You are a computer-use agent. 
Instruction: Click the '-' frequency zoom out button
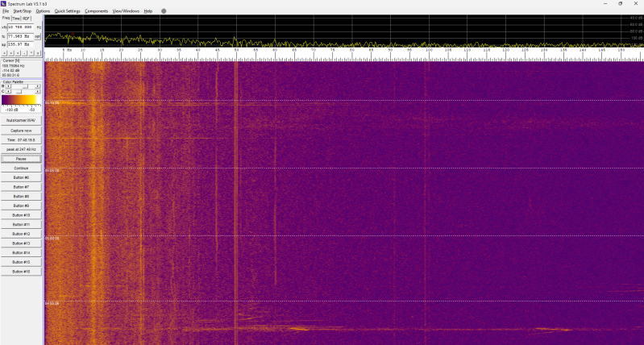24,53
